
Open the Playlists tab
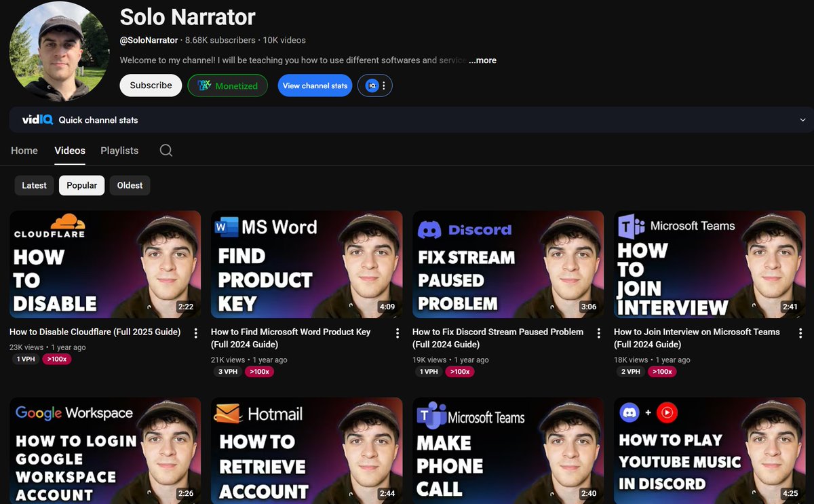click(x=119, y=151)
